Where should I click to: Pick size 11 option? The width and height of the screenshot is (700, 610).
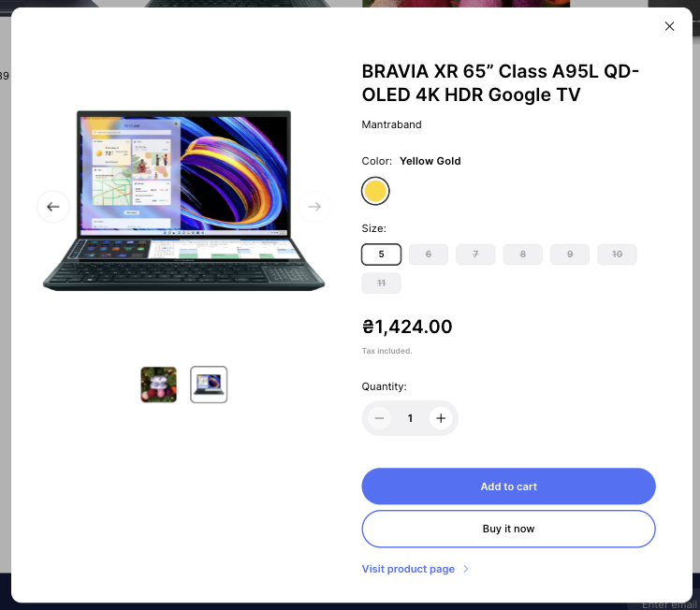point(381,283)
